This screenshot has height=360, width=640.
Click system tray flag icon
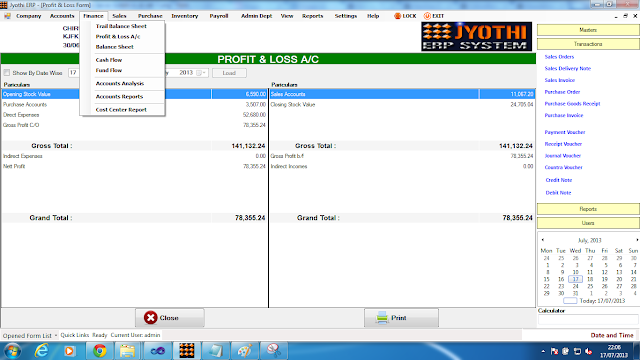pos(554,351)
